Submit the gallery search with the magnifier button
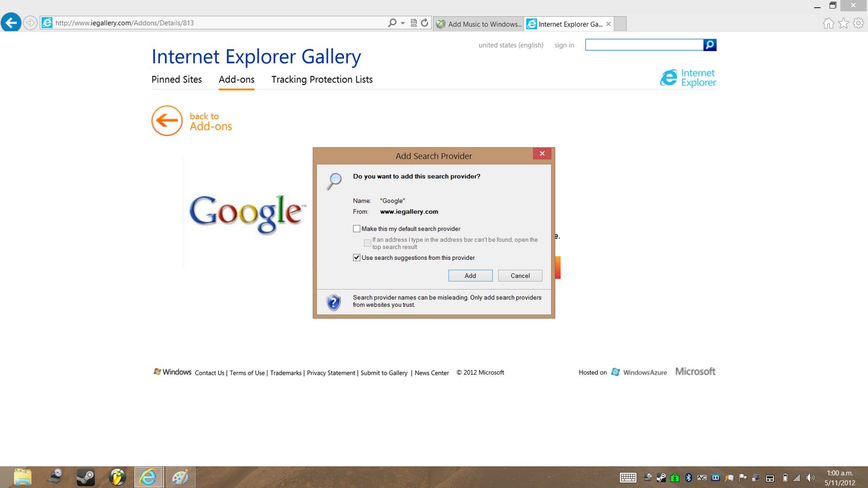 [x=710, y=45]
